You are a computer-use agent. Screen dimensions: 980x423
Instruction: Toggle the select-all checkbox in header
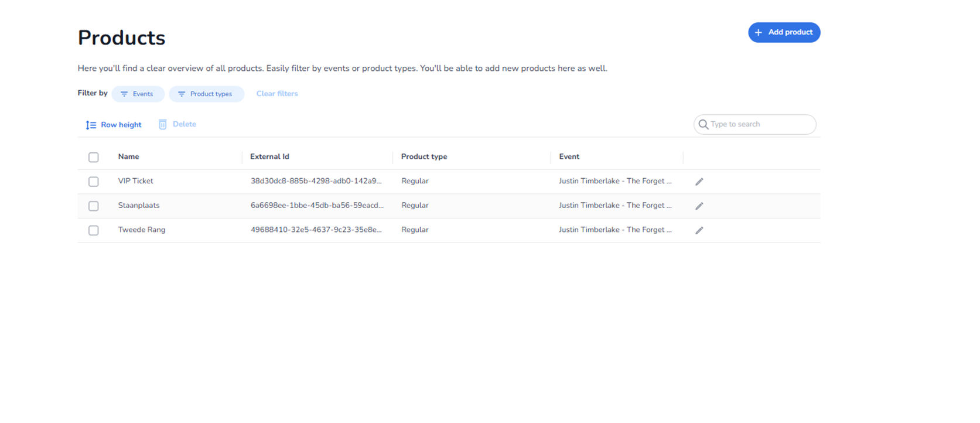coord(94,157)
